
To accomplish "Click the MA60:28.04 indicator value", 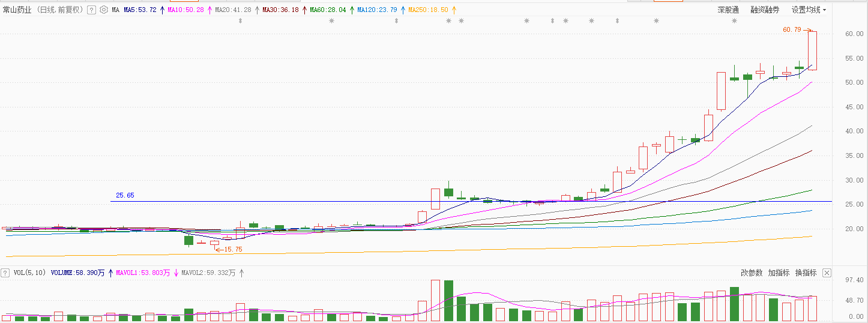I will [x=328, y=10].
